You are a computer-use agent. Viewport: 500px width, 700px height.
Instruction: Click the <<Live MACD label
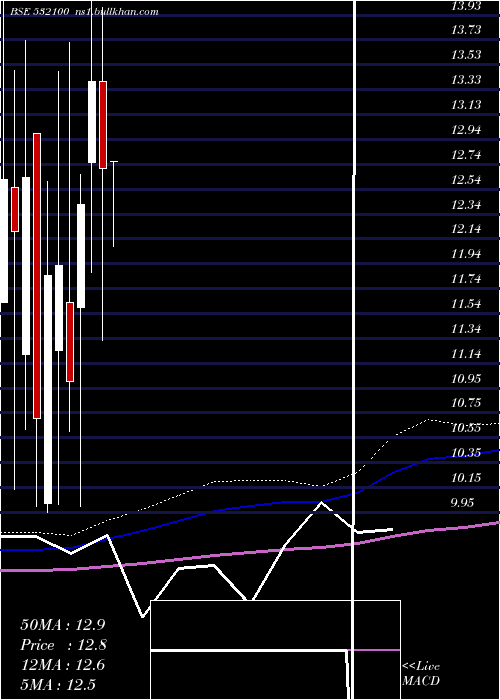pos(421,673)
